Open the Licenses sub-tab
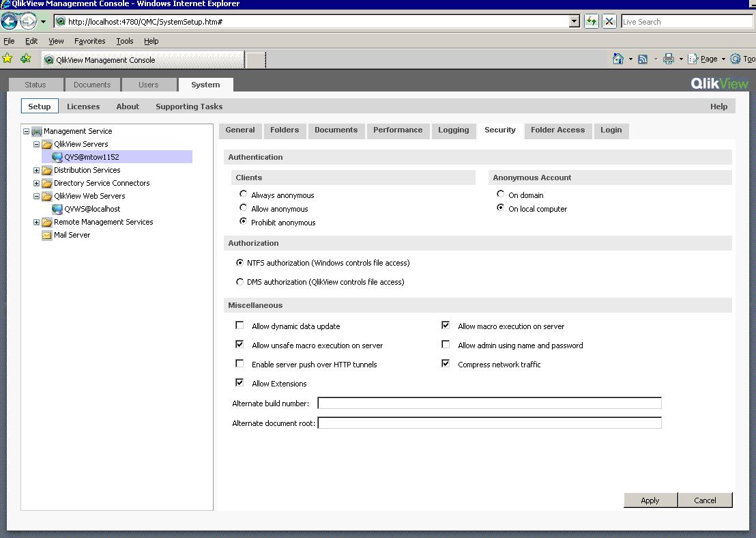The width and height of the screenshot is (756, 538). pyautogui.click(x=83, y=106)
